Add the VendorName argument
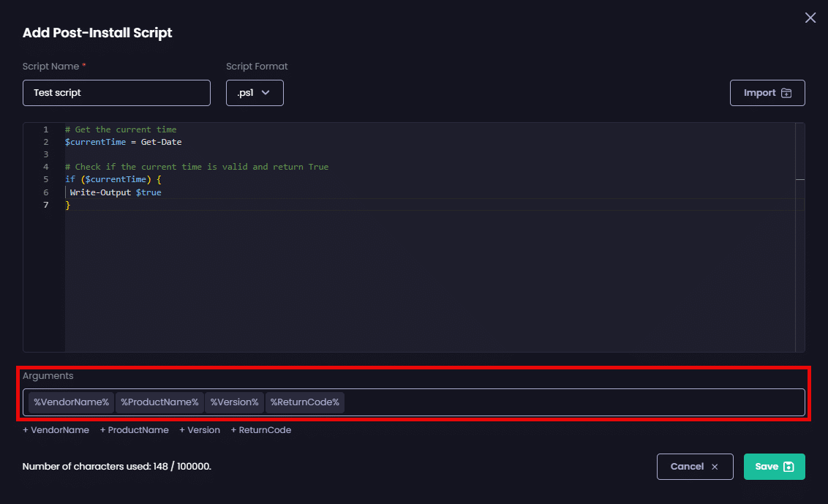This screenshot has width=828, height=504. point(56,430)
